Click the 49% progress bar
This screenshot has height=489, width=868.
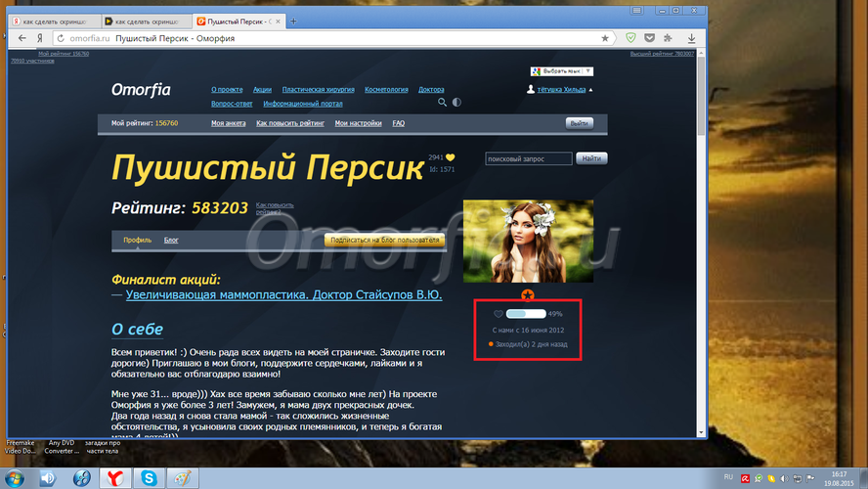526,314
